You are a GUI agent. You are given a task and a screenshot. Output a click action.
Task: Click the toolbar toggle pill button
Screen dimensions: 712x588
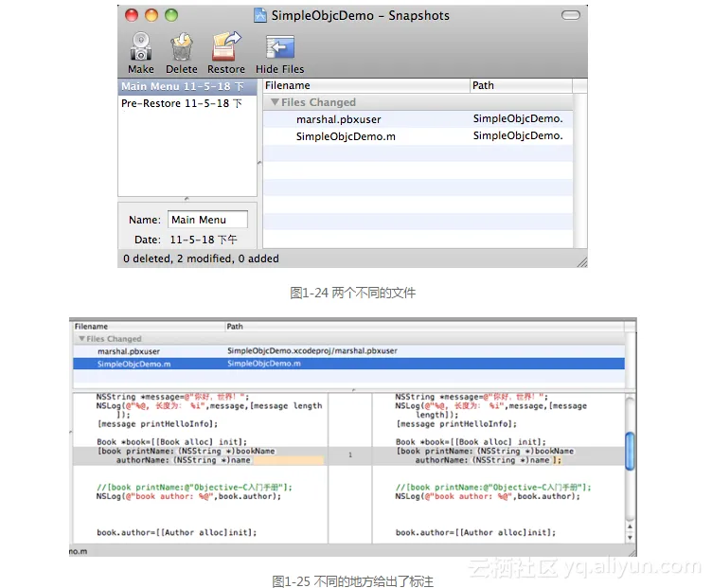coord(571,15)
